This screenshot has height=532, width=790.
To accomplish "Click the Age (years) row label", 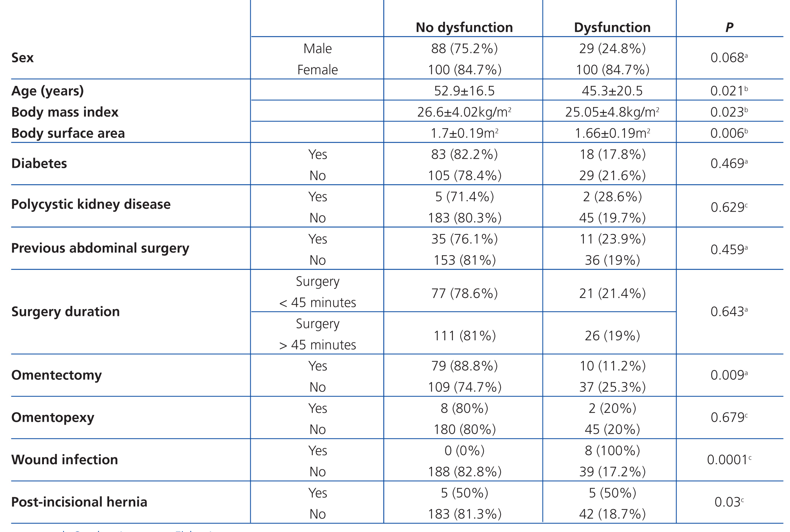I will tap(48, 91).
